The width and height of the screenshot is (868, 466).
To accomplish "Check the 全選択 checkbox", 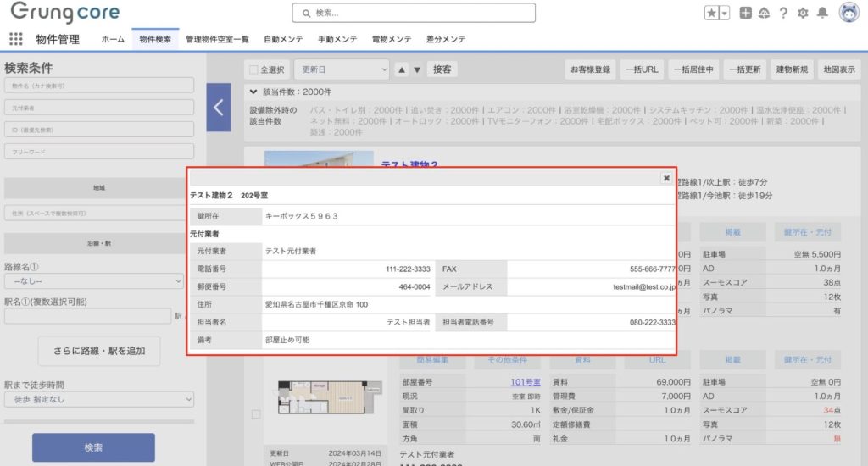I will (253, 69).
